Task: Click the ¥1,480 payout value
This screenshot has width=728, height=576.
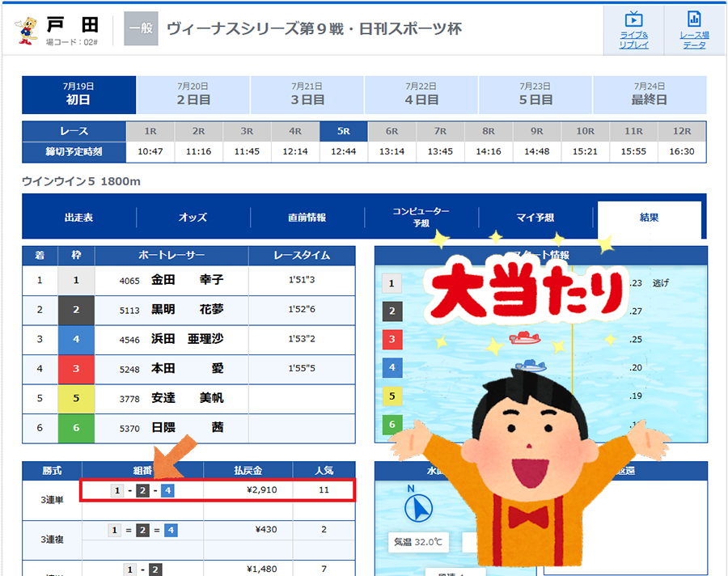Action: pos(262,569)
